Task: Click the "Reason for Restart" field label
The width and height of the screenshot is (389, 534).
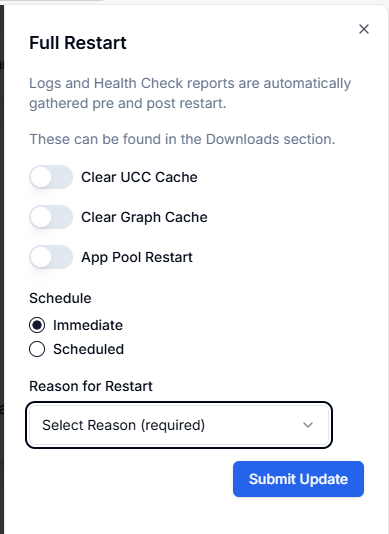Action: pos(91,386)
